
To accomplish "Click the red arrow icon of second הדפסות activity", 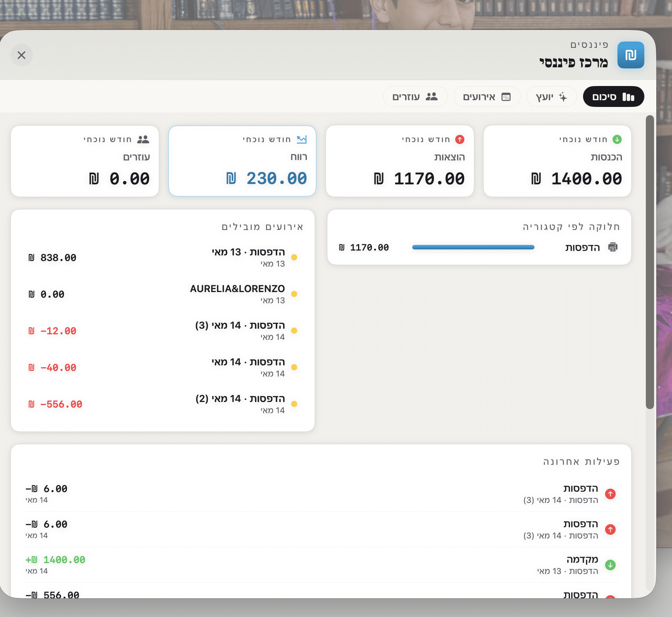I will tap(610, 529).
